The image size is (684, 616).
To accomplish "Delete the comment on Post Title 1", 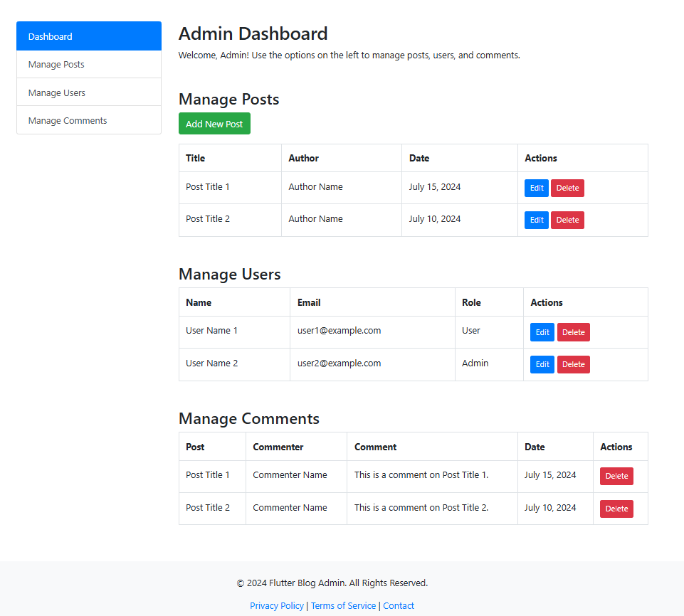I will (616, 476).
